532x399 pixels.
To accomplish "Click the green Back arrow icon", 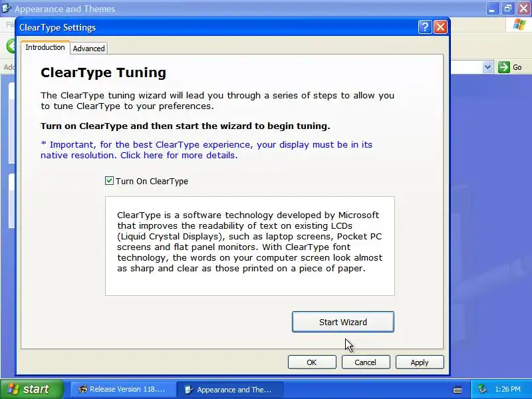I will (x=11, y=46).
